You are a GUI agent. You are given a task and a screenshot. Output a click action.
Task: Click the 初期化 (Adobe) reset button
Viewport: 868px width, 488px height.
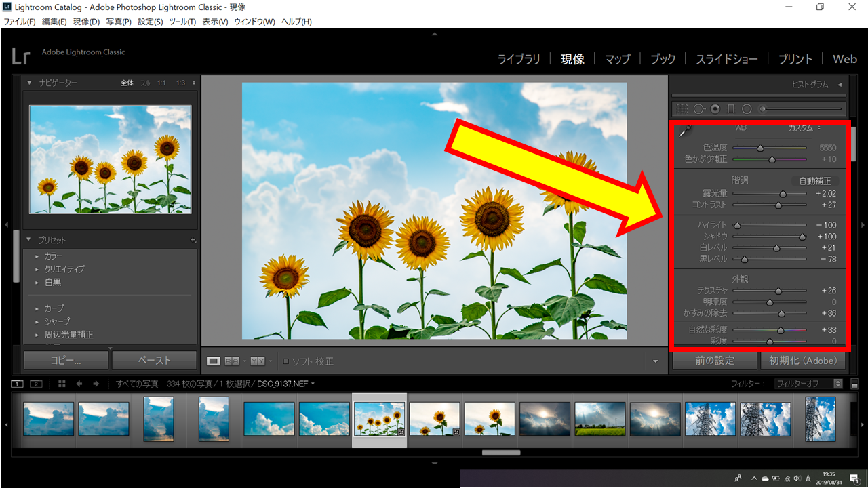pyautogui.click(x=803, y=361)
